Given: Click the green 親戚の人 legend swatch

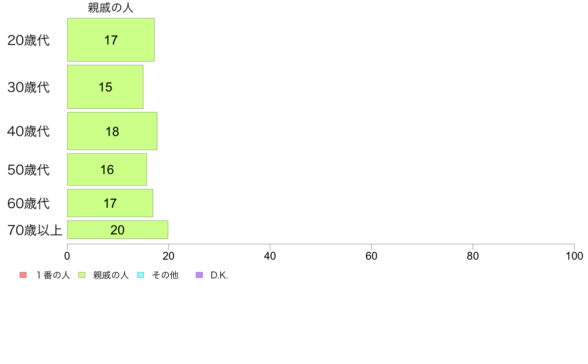Looking at the screenshot, I should [82, 275].
